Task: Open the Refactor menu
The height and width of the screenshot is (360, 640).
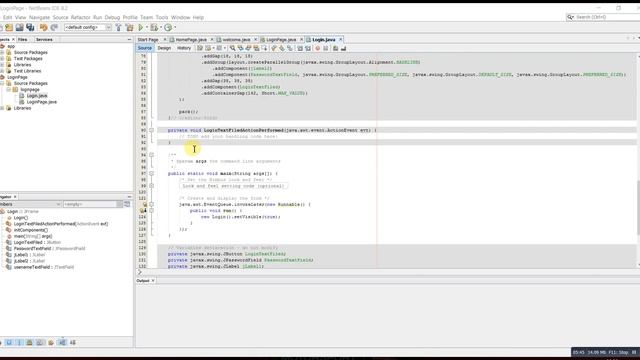Action: 80,18
